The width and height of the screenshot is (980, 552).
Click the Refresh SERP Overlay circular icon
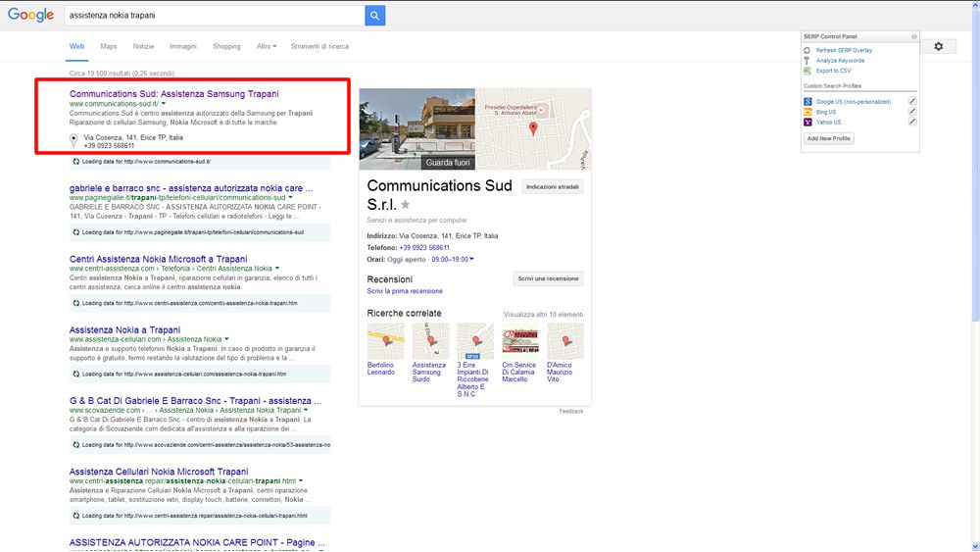click(807, 50)
